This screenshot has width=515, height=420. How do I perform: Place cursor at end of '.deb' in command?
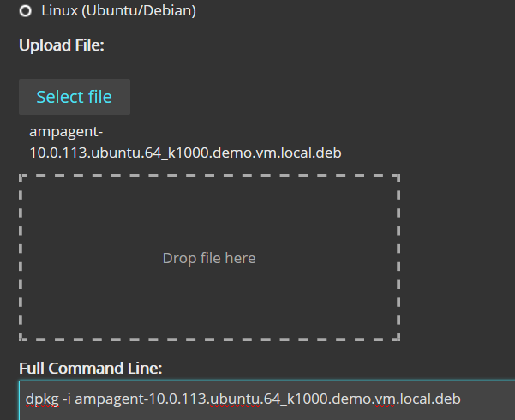tap(461, 399)
